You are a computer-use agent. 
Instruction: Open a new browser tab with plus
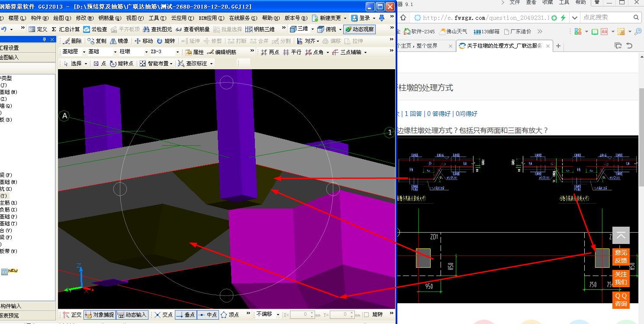[x=558, y=46]
